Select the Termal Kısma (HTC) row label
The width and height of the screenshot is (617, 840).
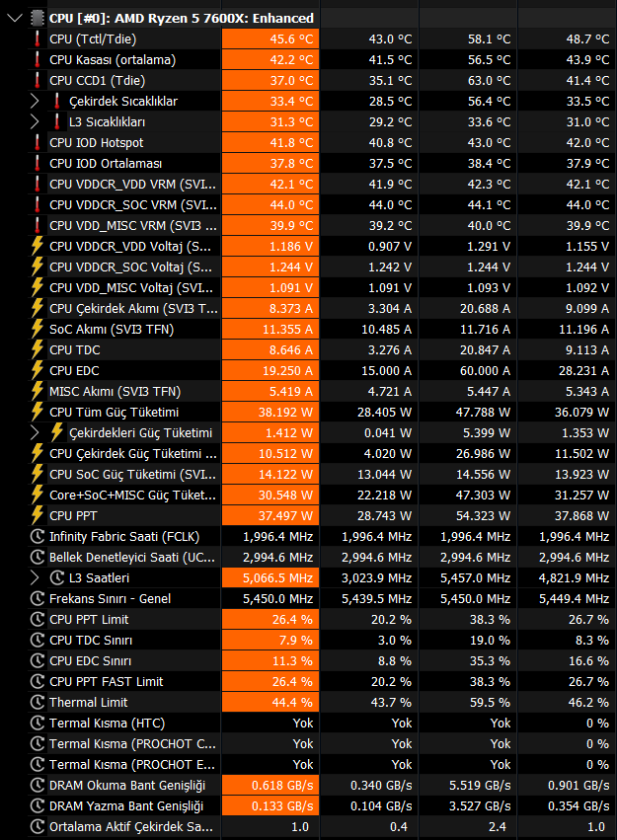point(108,724)
